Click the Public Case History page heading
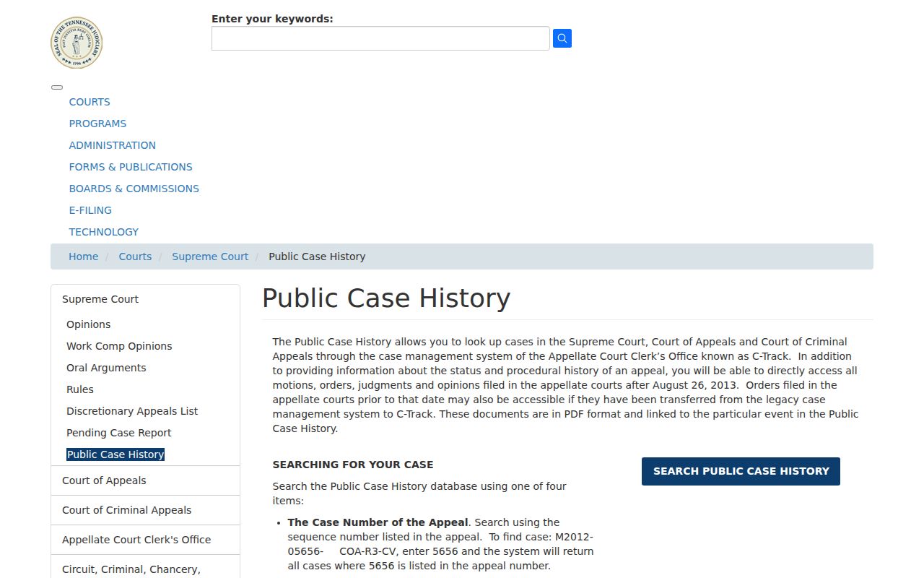Image resolution: width=924 pixels, height=578 pixels. pyautogui.click(x=386, y=298)
